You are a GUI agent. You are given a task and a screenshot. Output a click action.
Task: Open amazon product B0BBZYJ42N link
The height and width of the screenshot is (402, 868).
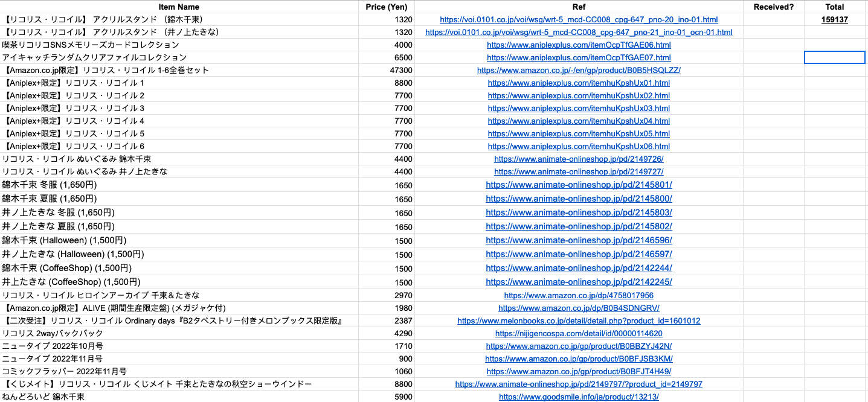579,346
